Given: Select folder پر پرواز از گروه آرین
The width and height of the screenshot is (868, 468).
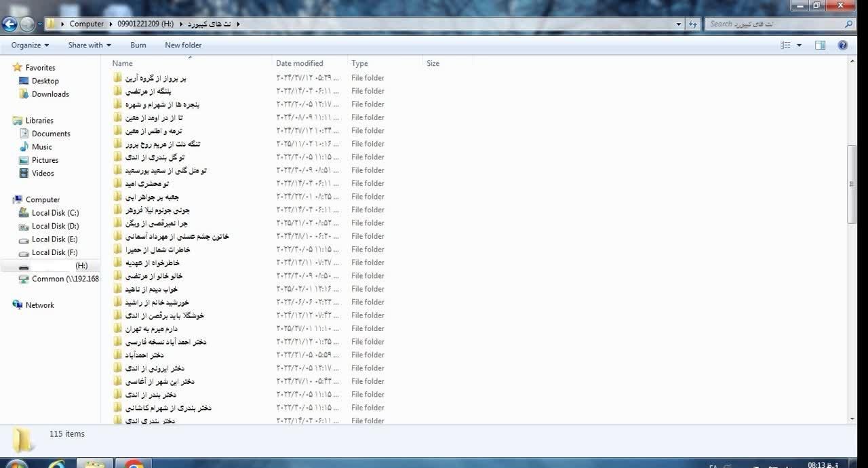Looking at the screenshot, I should click(x=156, y=78).
